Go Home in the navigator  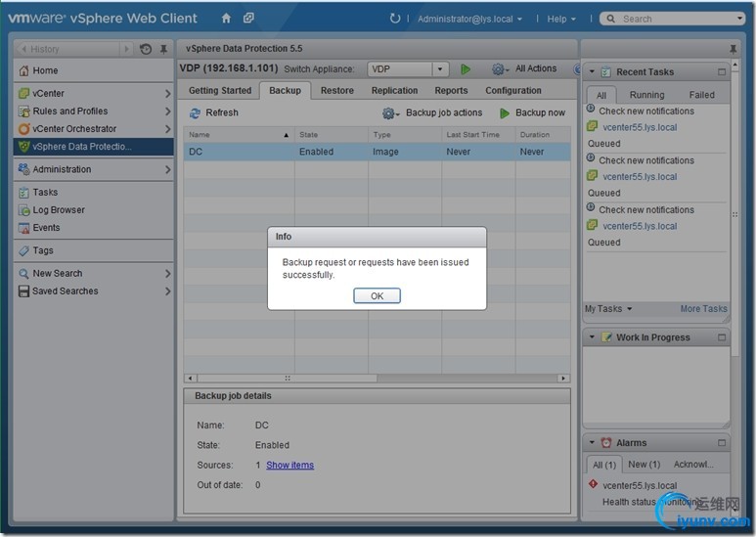(45, 70)
